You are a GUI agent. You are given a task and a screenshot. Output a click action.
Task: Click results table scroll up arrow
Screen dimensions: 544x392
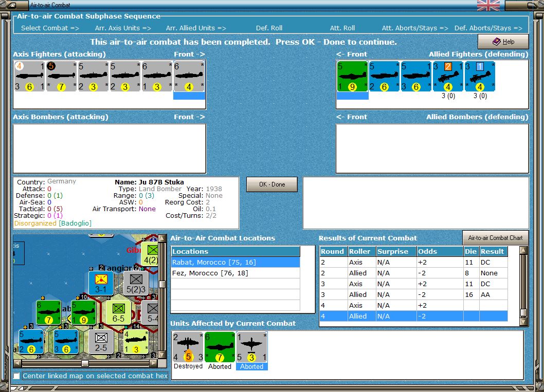tap(523, 250)
